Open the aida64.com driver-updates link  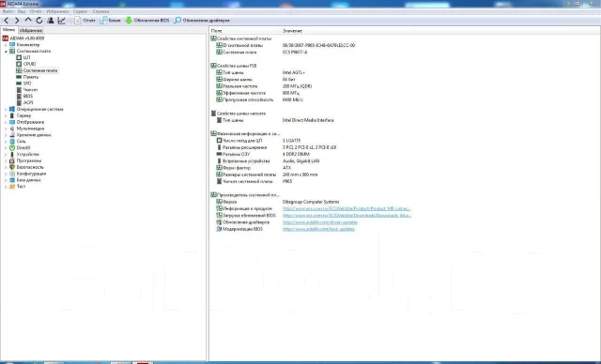(x=320, y=222)
